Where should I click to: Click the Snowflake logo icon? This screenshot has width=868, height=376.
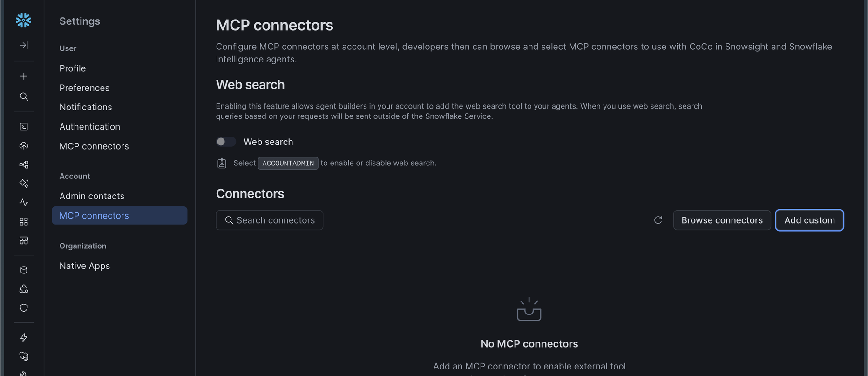point(23,20)
